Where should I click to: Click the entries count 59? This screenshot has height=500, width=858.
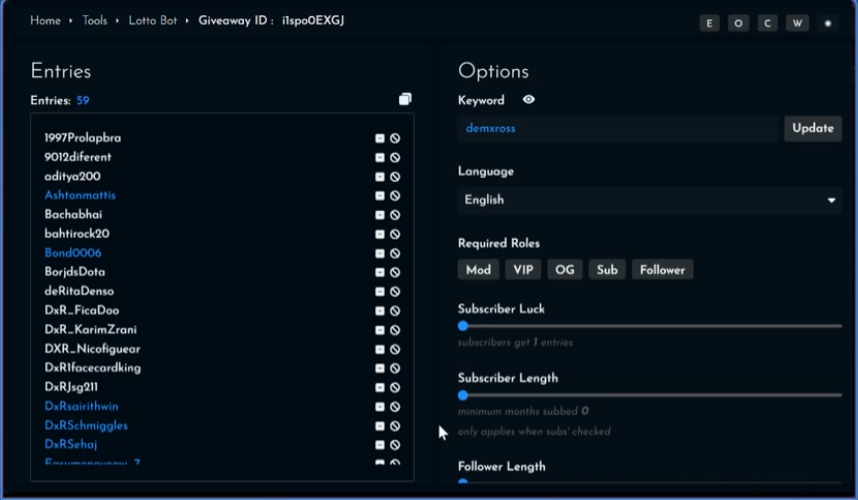click(x=83, y=101)
